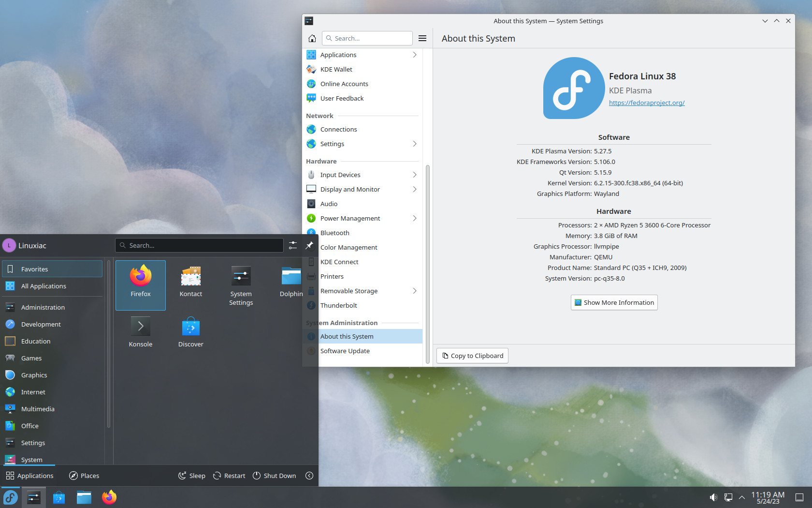
Task: Open Development category in launcher
Action: (52, 324)
